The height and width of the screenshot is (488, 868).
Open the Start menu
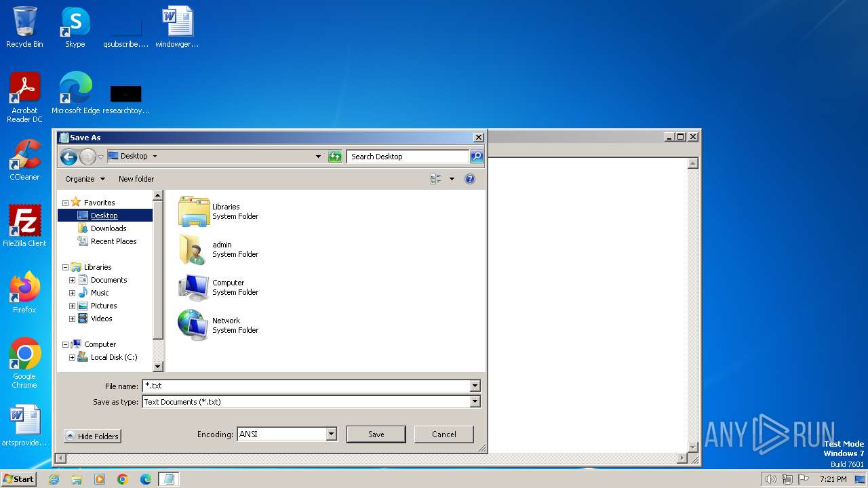(18, 479)
